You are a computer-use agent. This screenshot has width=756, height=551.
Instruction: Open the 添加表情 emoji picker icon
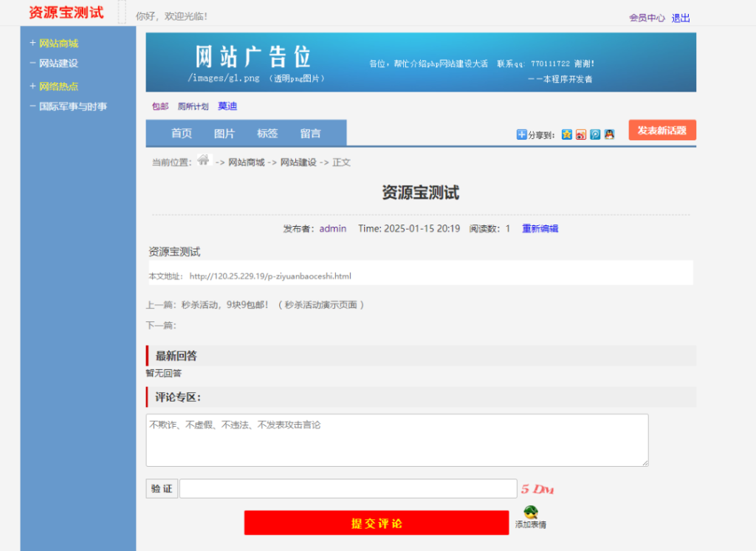point(531,513)
